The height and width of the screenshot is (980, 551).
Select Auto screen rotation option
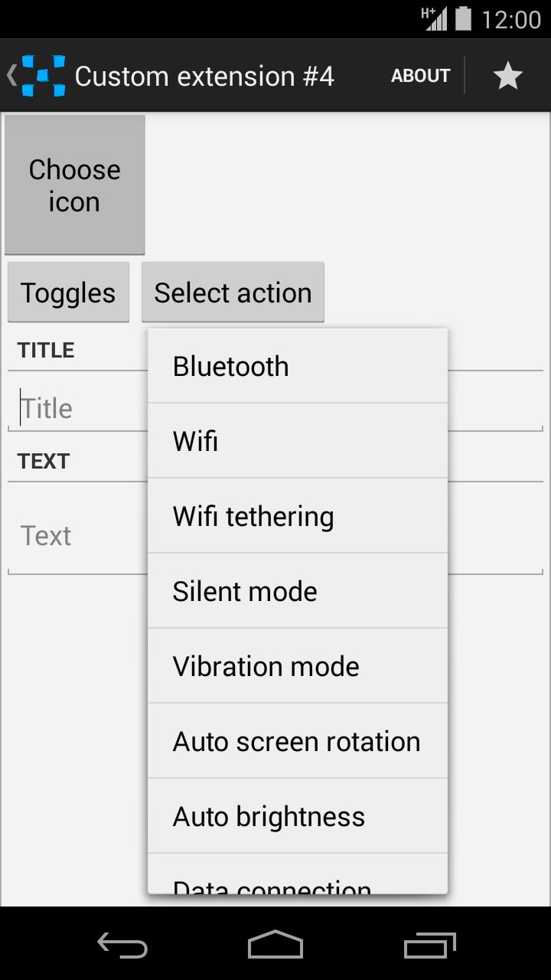[297, 740]
